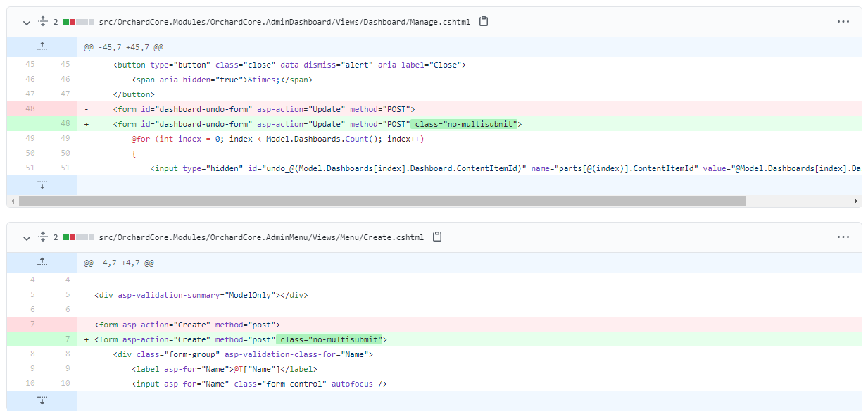Screen dimensions: 868x419
Task: Click the '@@ -45,7 +45,7 @@' hunk header
Action: (x=124, y=47)
